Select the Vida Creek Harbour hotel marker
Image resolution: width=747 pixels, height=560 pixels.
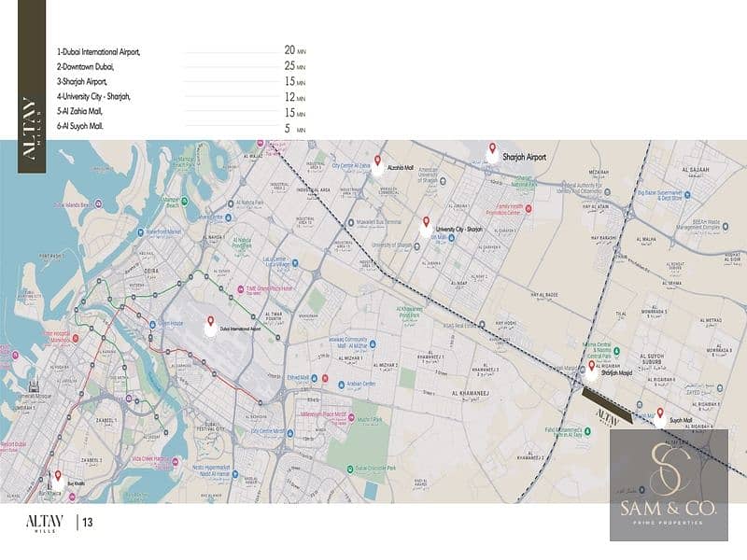[175, 462]
